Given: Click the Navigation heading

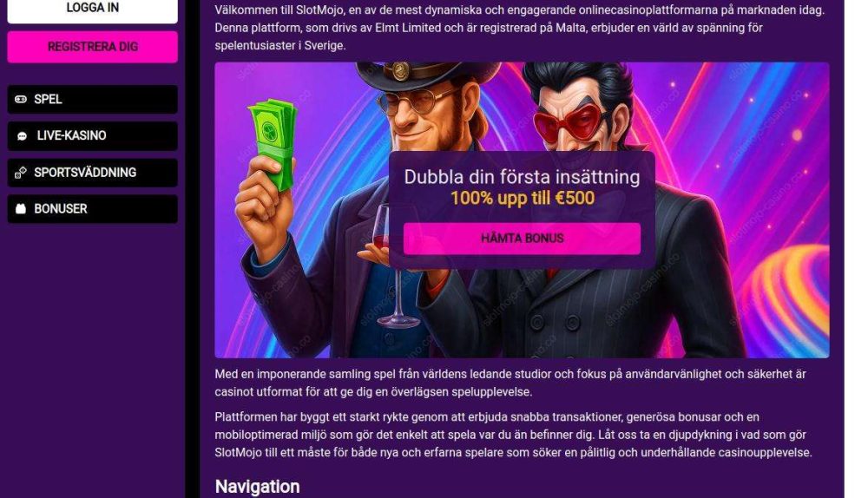Looking at the screenshot, I should coord(258,487).
